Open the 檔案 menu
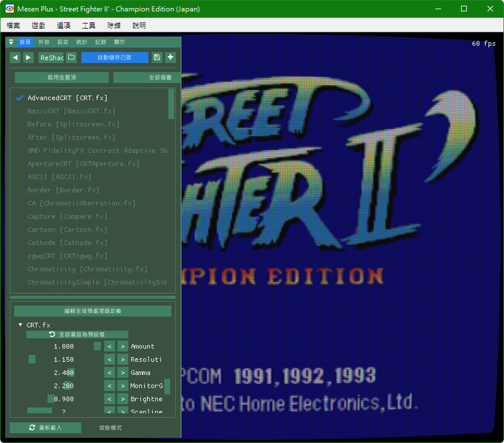This screenshot has width=504, height=443. tap(13, 25)
